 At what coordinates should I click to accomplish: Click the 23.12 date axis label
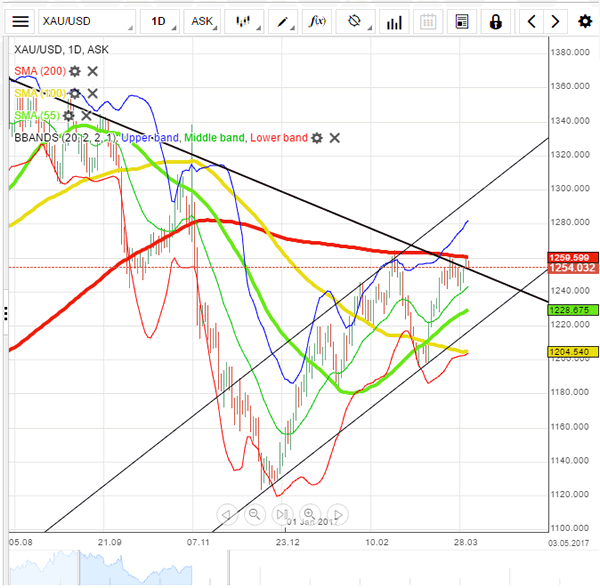(x=288, y=542)
